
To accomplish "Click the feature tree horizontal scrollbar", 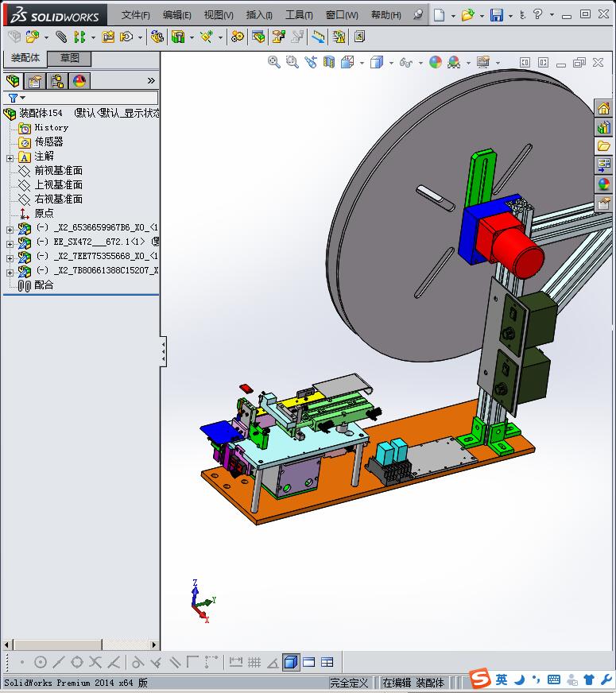I will pos(79,645).
